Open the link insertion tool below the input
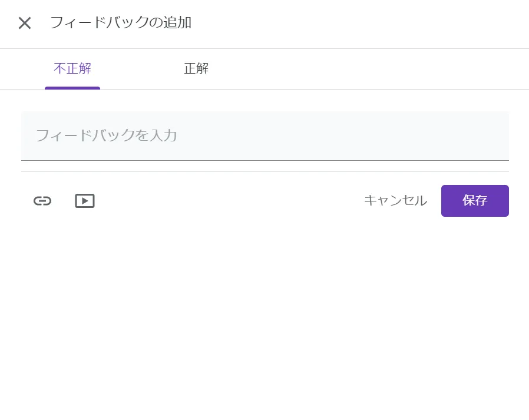529x420 pixels. tap(42, 201)
